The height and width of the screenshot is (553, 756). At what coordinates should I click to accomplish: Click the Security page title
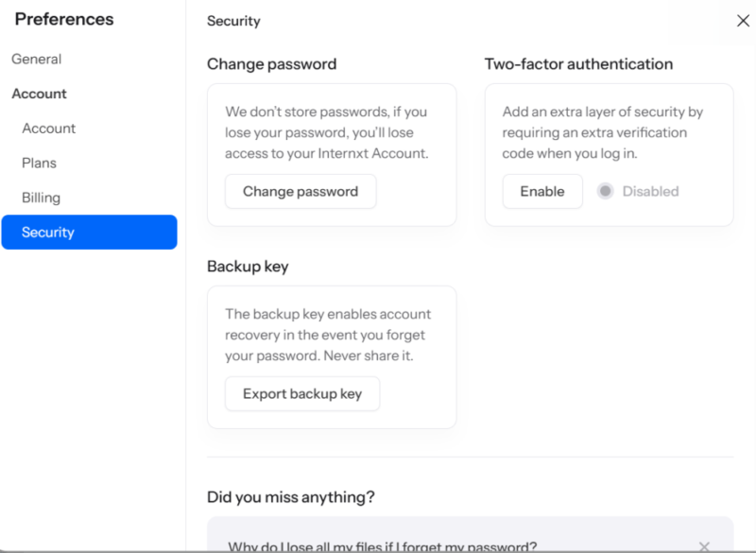tap(232, 21)
